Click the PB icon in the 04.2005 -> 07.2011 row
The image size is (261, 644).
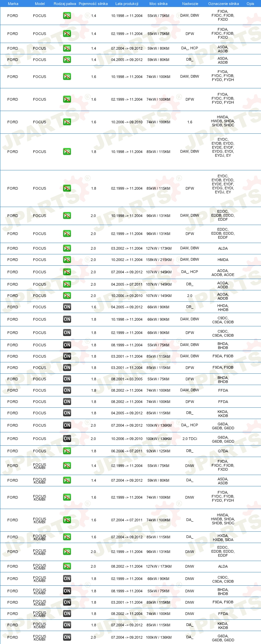point(67,284)
